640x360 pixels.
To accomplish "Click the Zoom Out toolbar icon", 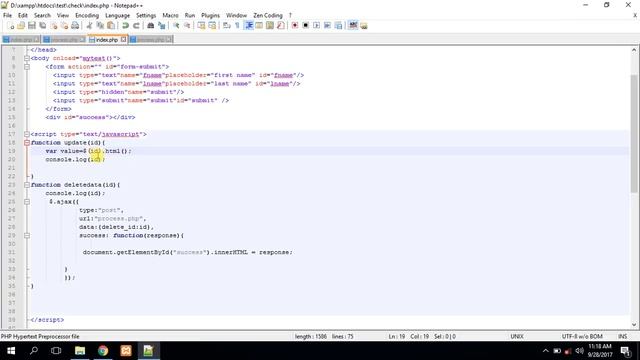I will pyautogui.click(x=187, y=26).
